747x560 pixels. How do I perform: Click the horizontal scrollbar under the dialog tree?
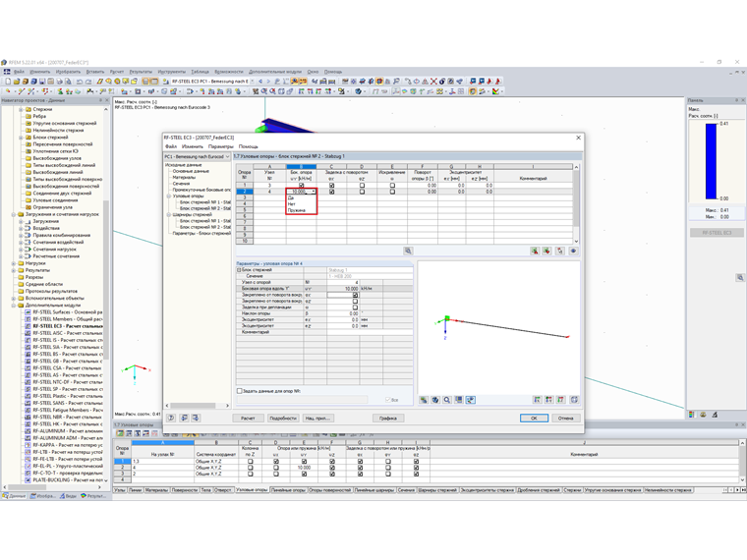[198, 406]
